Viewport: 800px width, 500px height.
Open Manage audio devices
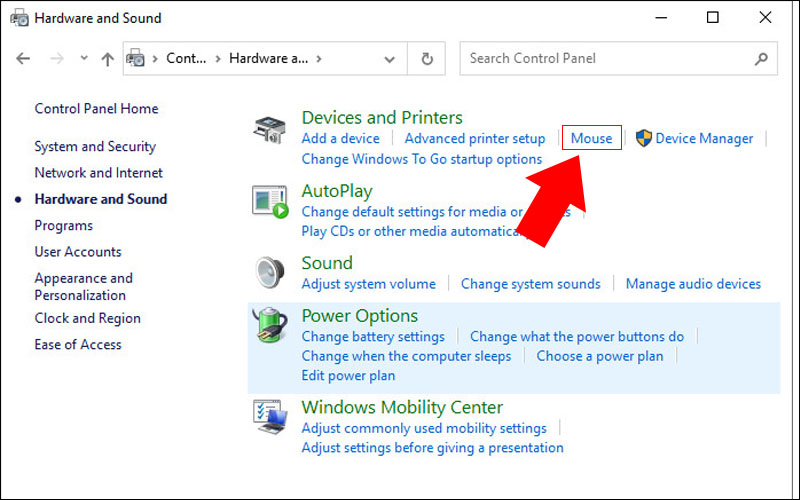point(693,284)
